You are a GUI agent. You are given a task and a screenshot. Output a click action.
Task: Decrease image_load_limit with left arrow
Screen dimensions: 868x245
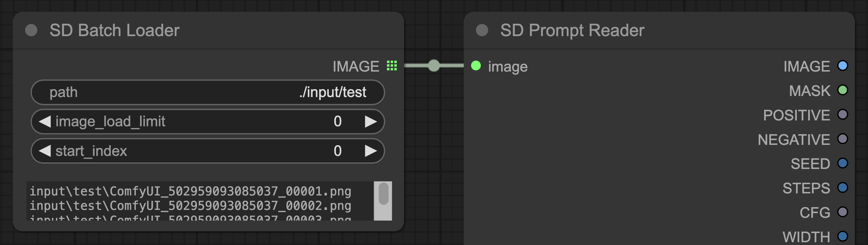45,121
